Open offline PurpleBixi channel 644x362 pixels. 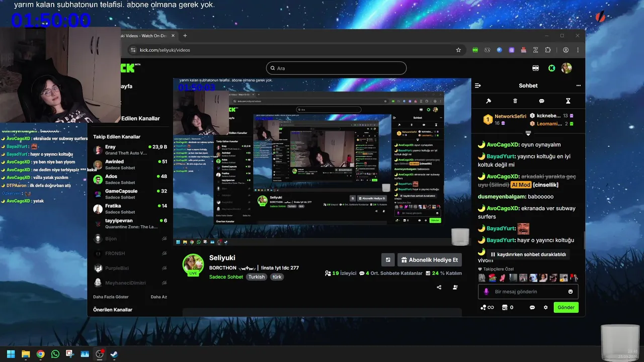click(x=130, y=268)
